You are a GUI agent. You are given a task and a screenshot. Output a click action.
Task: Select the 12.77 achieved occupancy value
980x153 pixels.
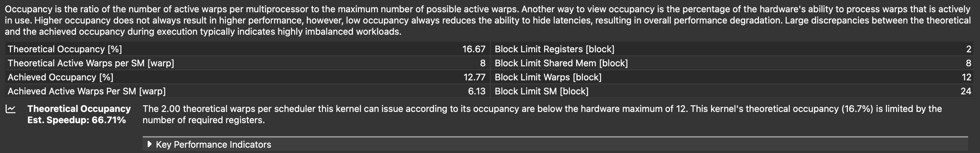click(474, 78)
